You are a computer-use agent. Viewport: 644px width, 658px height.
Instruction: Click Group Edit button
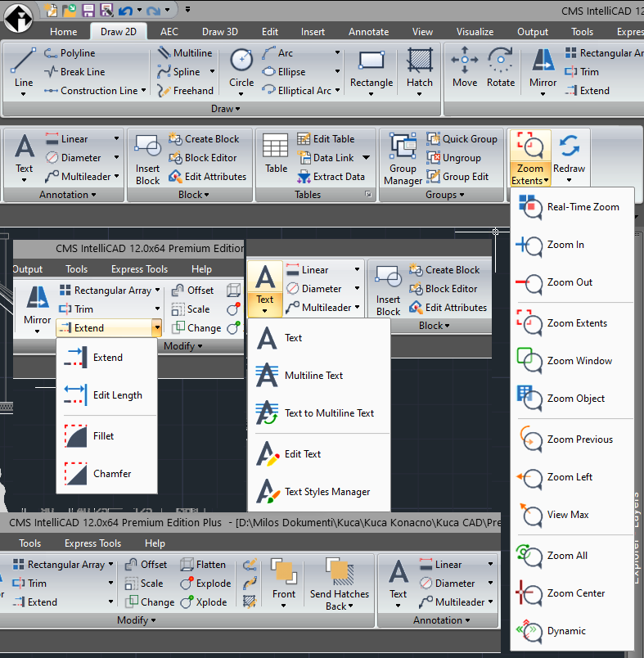coord(457,177)
